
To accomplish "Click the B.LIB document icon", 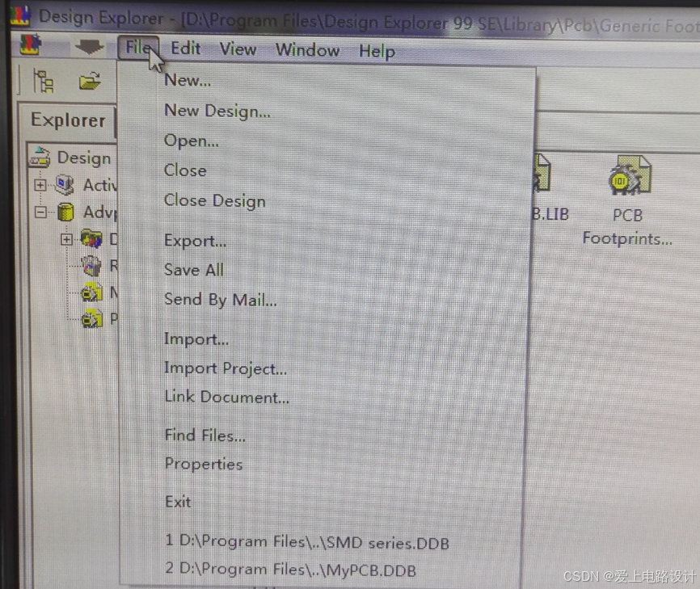I will (x=542, y=172).
